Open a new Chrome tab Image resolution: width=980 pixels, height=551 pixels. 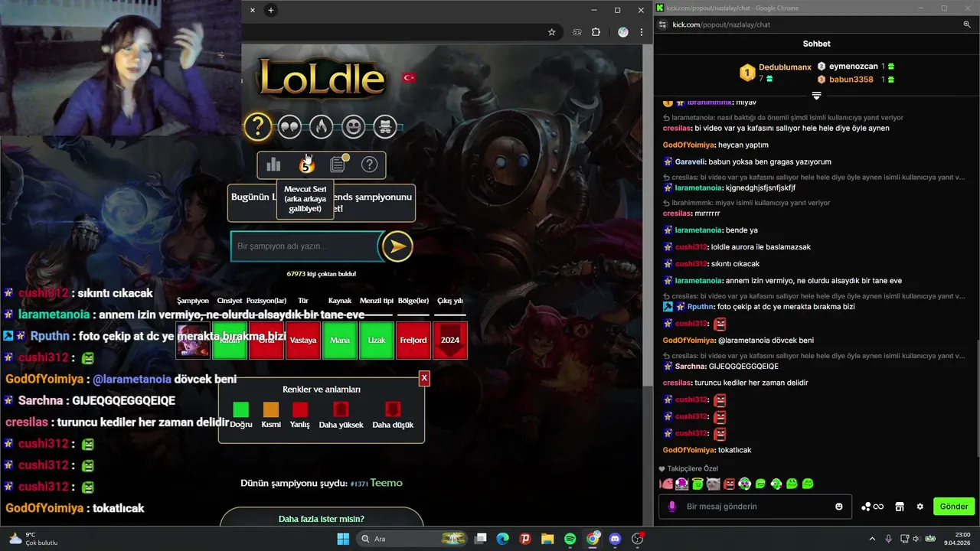[270, 10]
